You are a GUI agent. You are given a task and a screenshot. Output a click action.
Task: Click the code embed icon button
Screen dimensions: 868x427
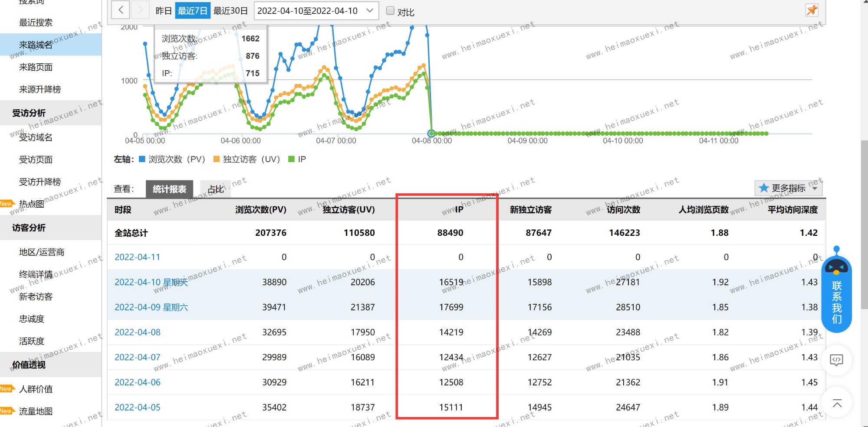tap(836, 360)
